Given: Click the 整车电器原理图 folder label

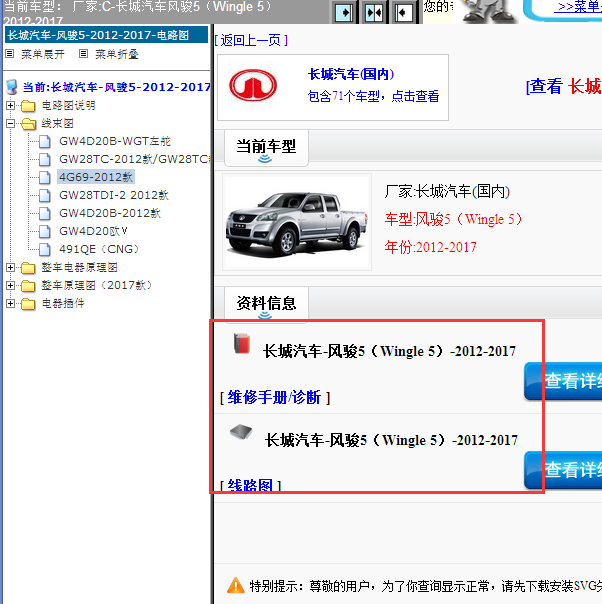Looking at the screenshot, I should coord(79,267).
